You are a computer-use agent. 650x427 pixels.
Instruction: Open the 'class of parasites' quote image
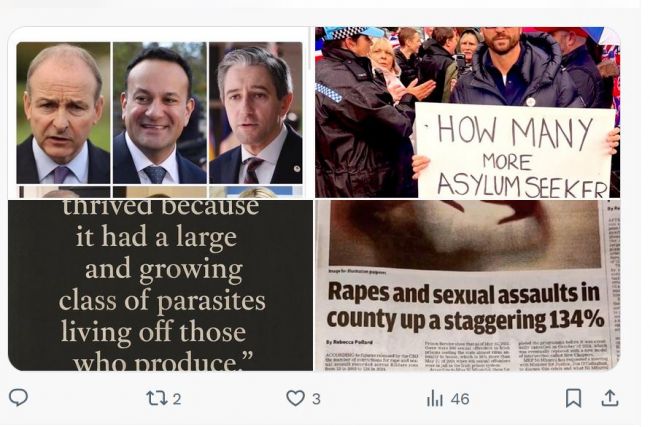coord(160,286)
